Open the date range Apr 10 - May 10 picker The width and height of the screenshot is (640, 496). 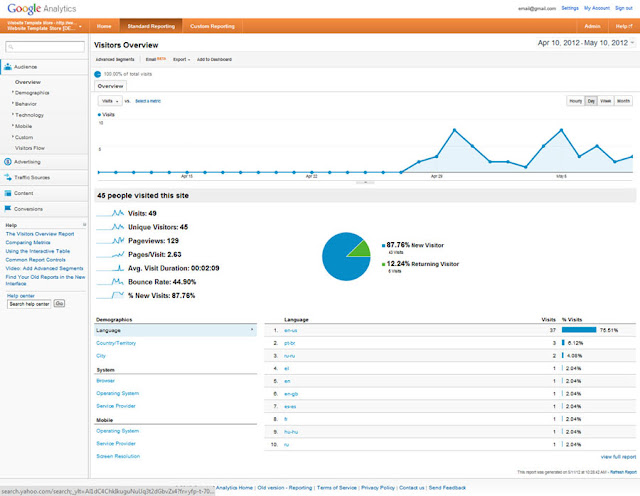pos(586,43)
